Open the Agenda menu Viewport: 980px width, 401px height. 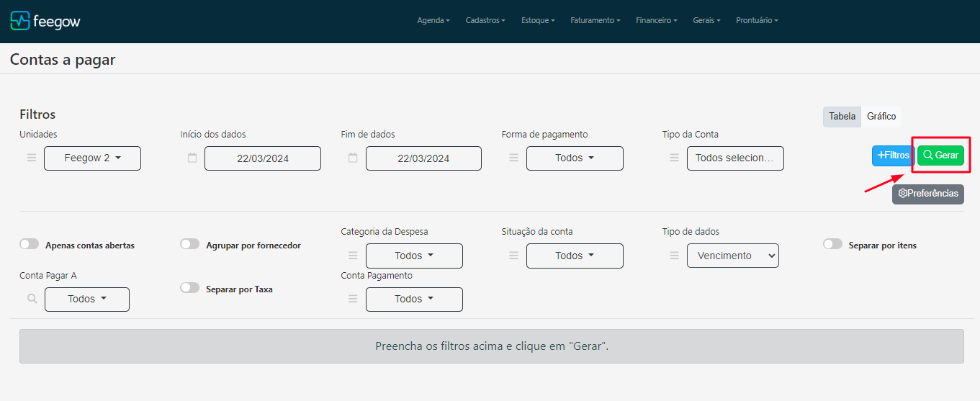click(x=433, y=21)
